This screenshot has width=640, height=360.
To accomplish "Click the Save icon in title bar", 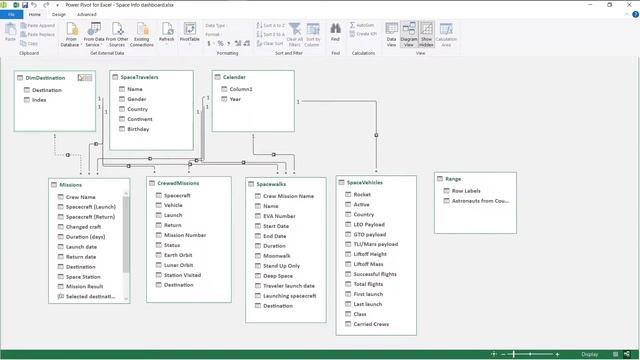I will [24, 5].
